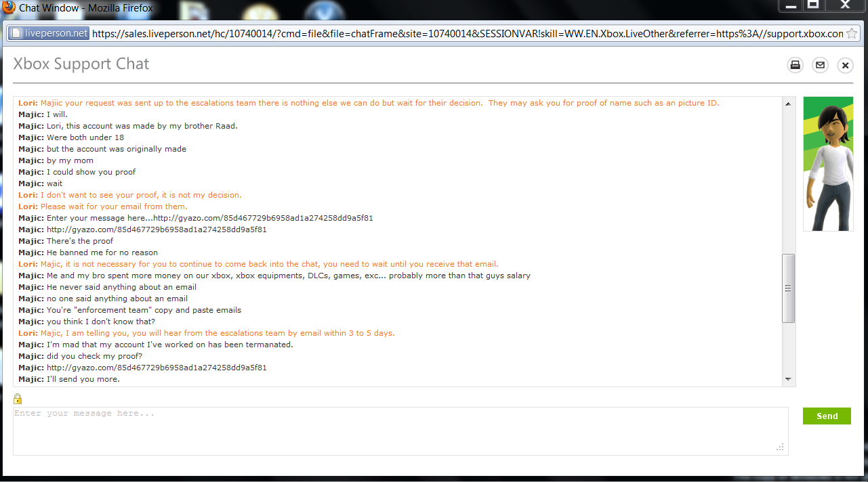Click the chat scrollbar down arrow
The height and width of the screenshot is (482, 868).
788,379
